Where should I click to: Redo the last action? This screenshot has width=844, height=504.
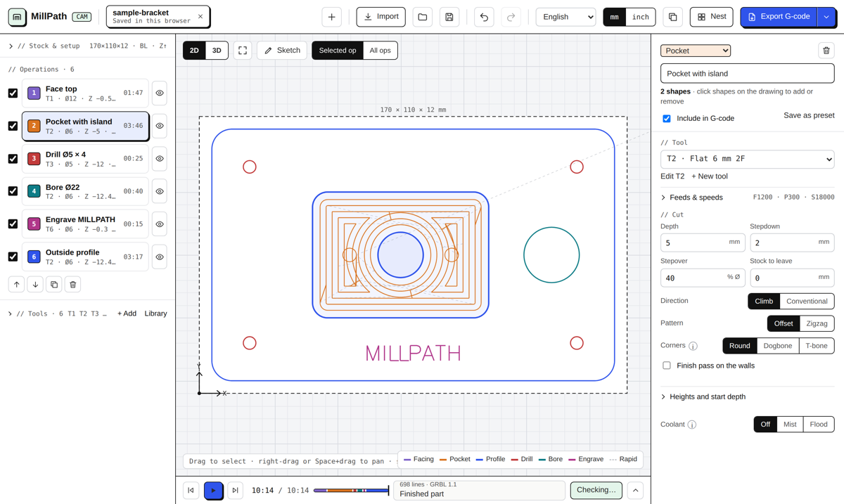click(511, 17)
